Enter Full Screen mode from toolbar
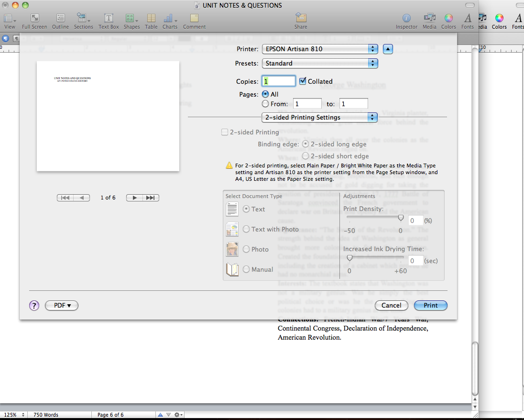 [34, 22]
